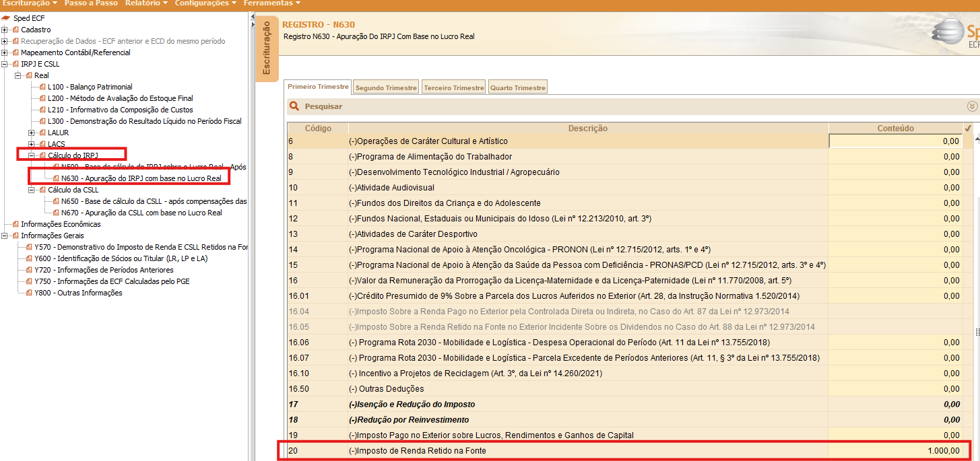
Task: Expand the LALUR tree node
Action: pos(32,133)
